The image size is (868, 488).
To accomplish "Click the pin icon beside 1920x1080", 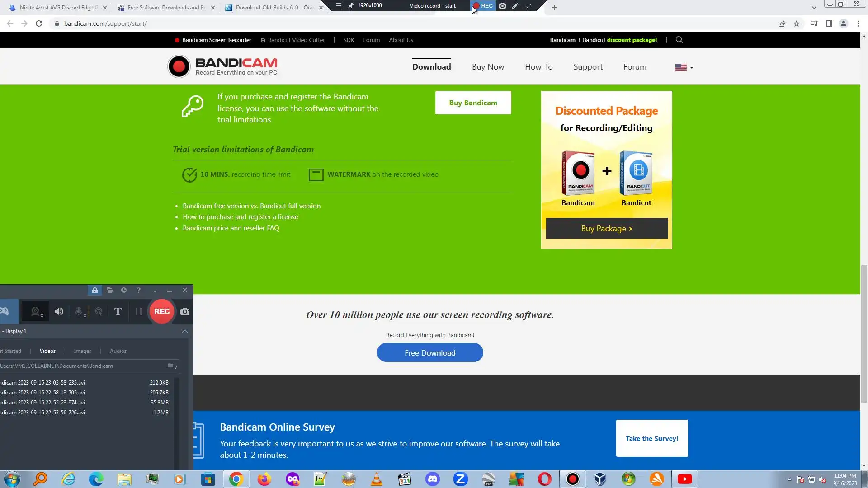I will pos(350,6).
